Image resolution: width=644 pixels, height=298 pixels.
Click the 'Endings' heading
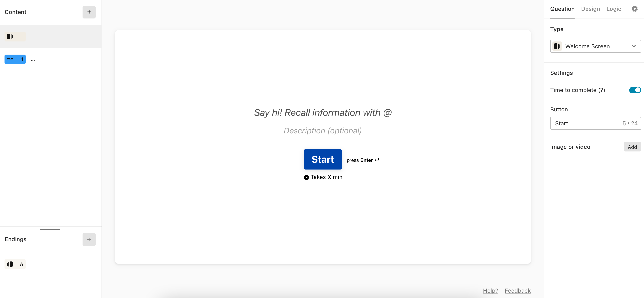pos(15,239)
